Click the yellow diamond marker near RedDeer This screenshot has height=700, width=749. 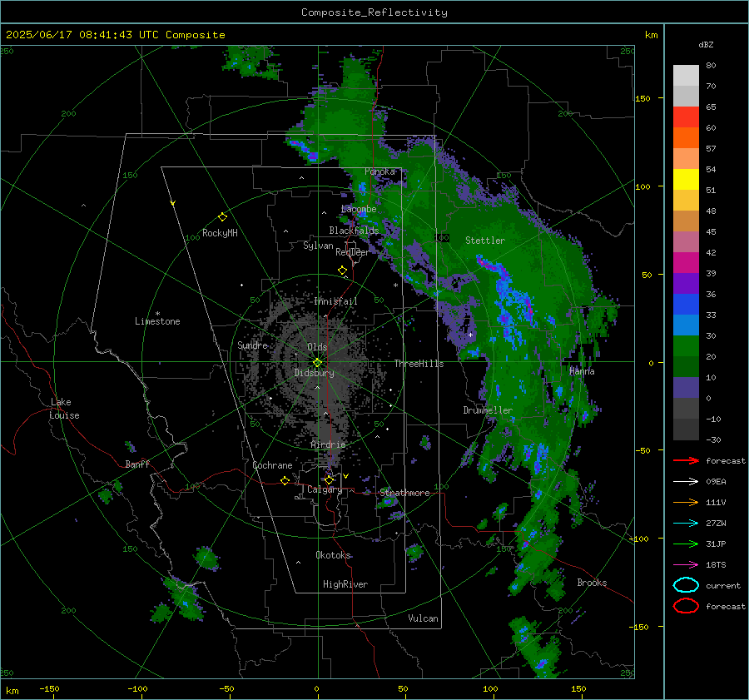coord(342,271)
